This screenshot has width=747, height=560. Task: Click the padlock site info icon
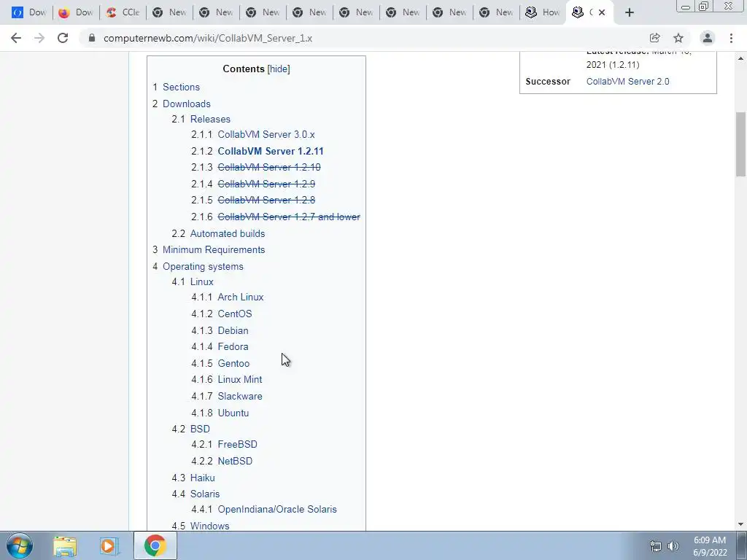pos(91,38)
